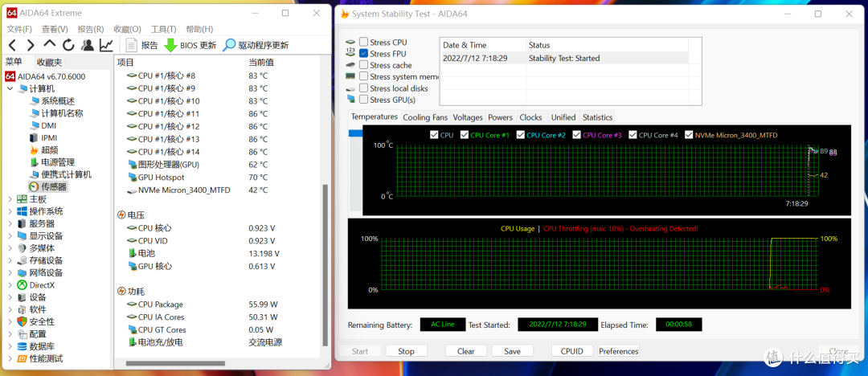Select IPMI tree item
Screen dimensions: 868x376
(49, 138)
